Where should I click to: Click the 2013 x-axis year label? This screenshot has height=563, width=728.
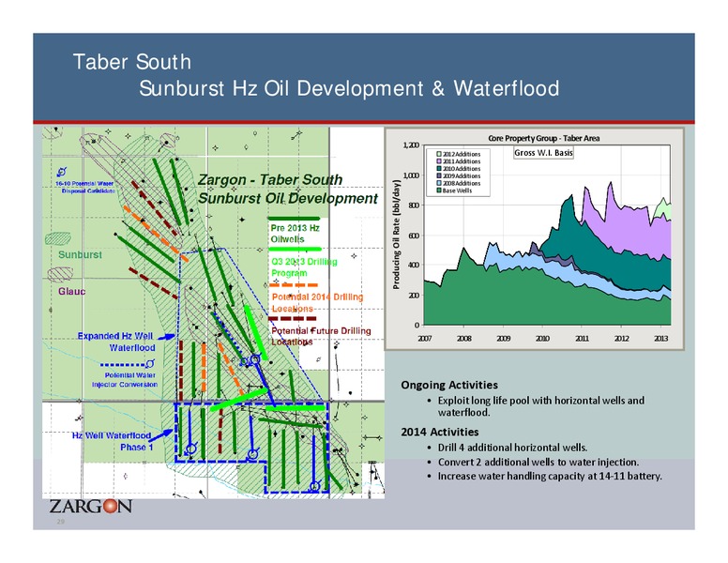tap(661, 338)
